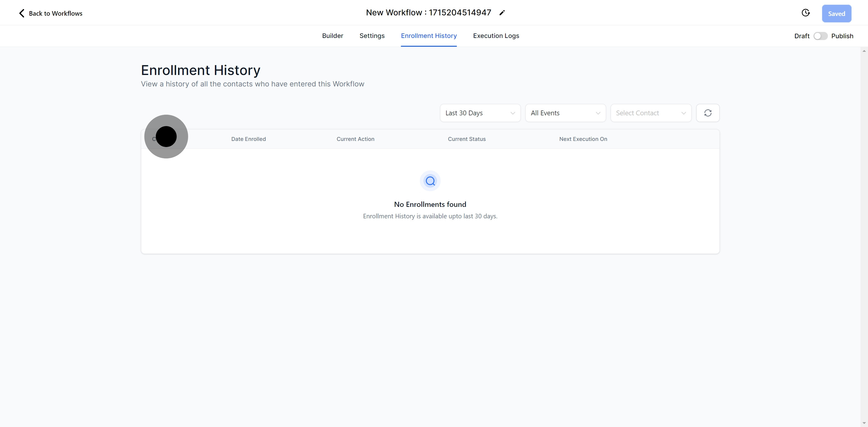Click the pencil icon to rename the workflow
This screenshot has height=427, width=868.
[502, 13]
